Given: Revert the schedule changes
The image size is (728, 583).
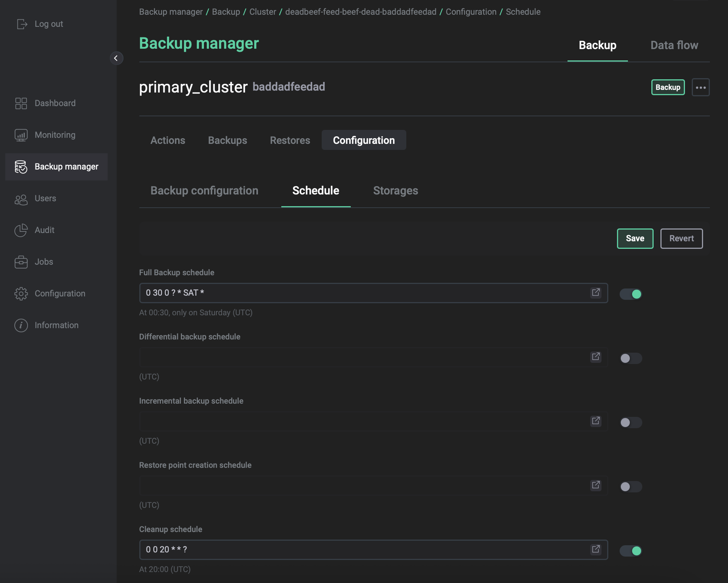Looking at the screenshot, I should pyautogui.click(x=681, y=238).
